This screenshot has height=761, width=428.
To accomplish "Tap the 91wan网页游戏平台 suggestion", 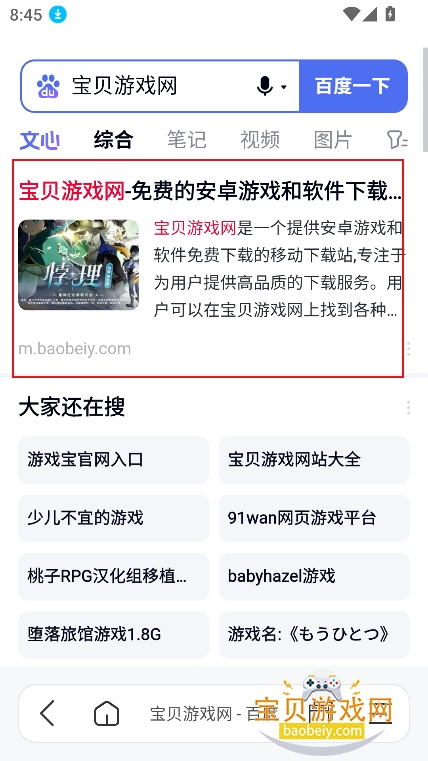I will [314, 518].
